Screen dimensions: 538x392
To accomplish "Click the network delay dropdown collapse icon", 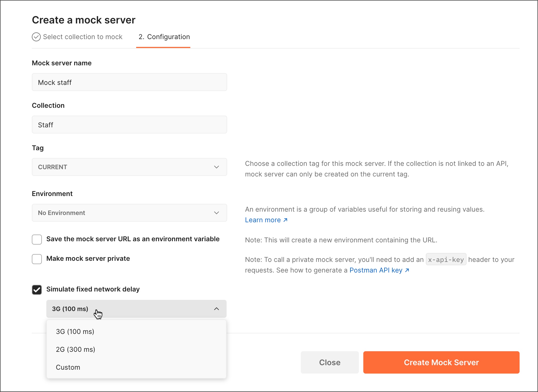I will click(216, 309).
